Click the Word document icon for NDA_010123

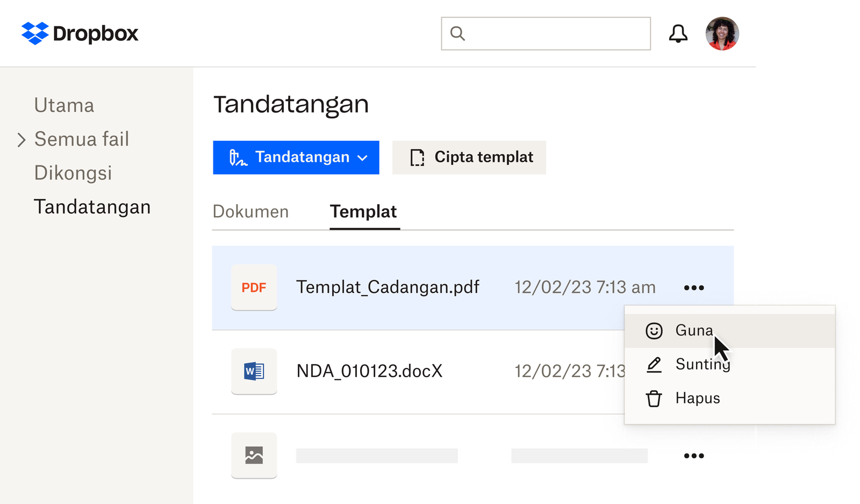point(254,371)
